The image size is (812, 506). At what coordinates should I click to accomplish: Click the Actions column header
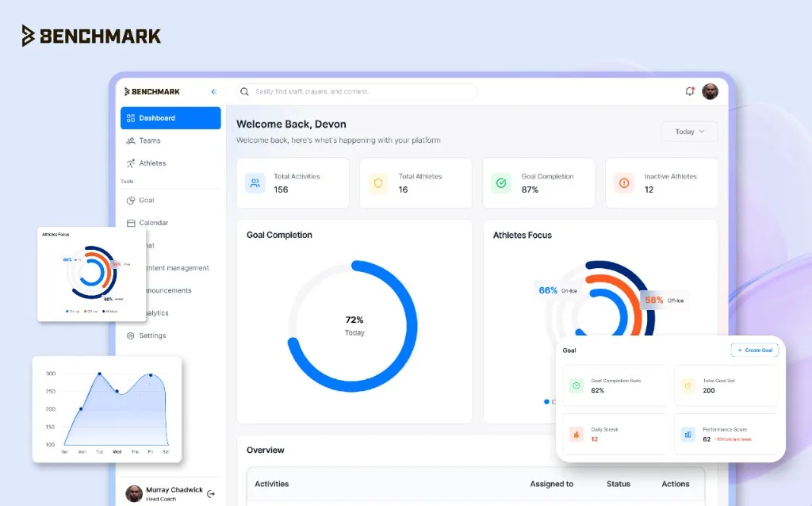676,484
